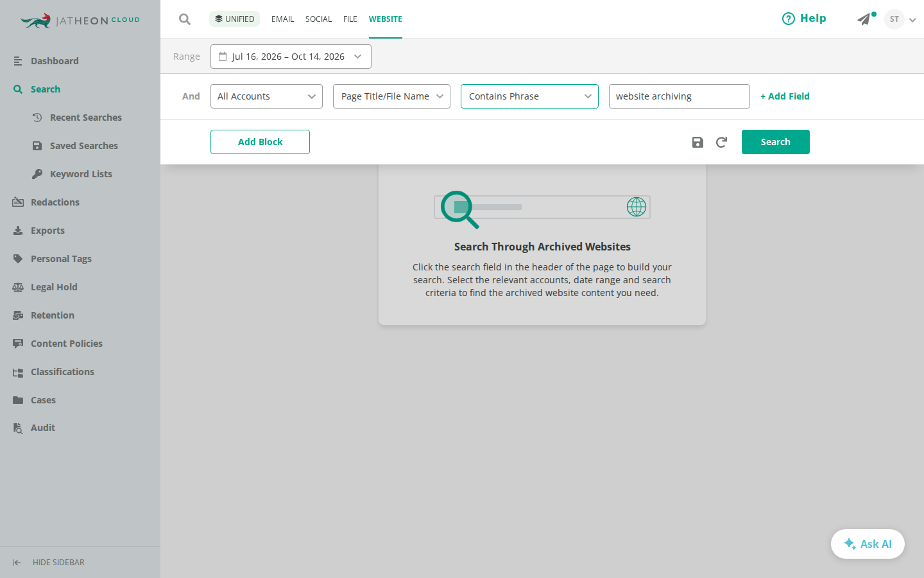Expand the user menu chevron
The height and width of the screenshot is (578, 924).
click(x=912, y=20)
